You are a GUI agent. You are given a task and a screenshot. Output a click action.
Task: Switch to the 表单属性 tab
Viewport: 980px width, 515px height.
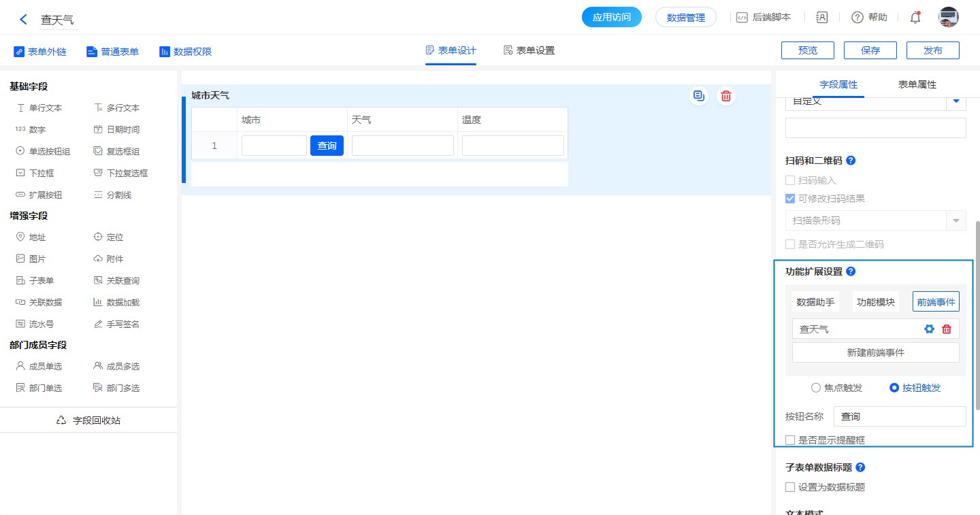pos(917,84)
